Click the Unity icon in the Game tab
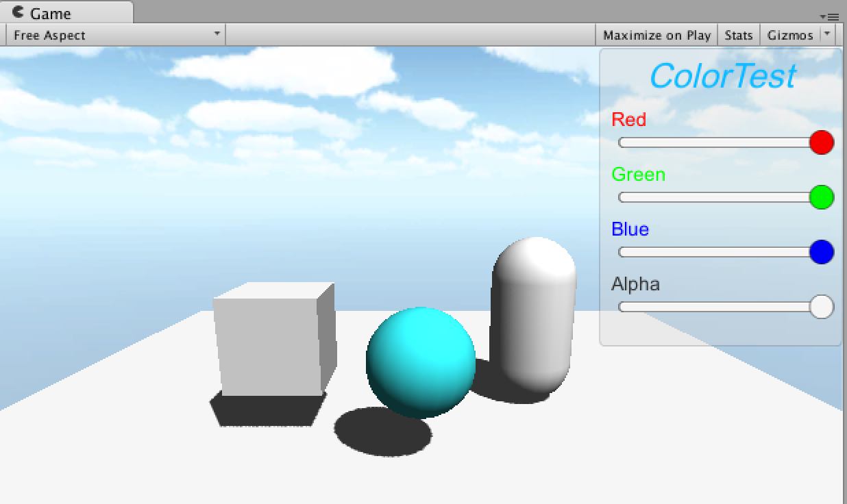The width and height of the screenshot is (847, 504). click(x=19, y=12)
